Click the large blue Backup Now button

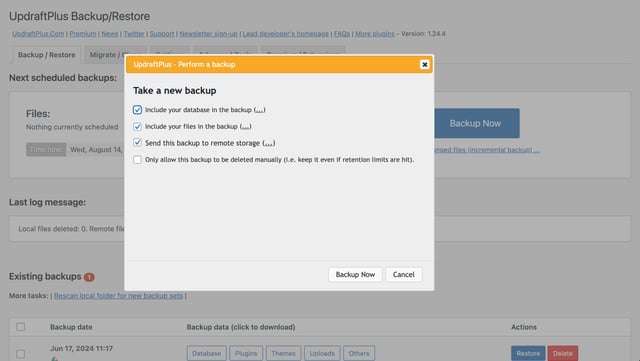click(x=477, y=123)
